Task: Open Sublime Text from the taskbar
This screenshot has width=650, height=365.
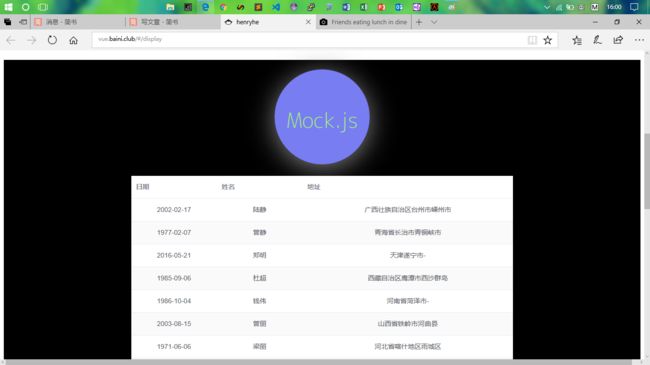Action: click(x=258, y=7)
